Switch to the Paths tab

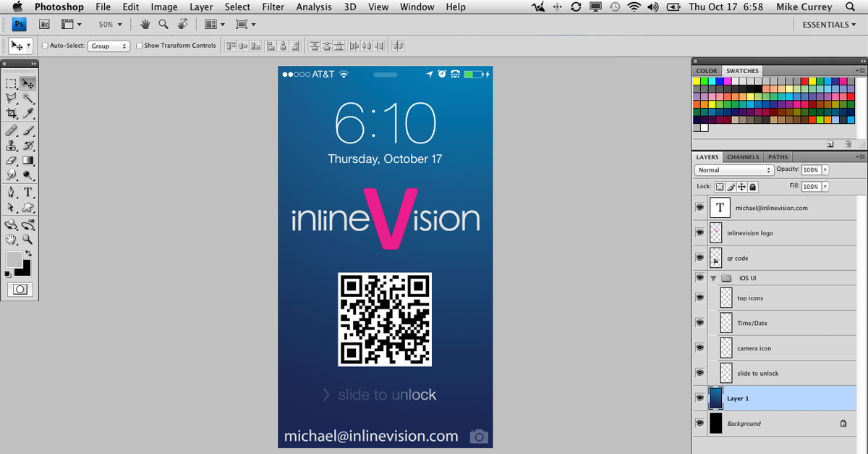[x=778, y=157]
